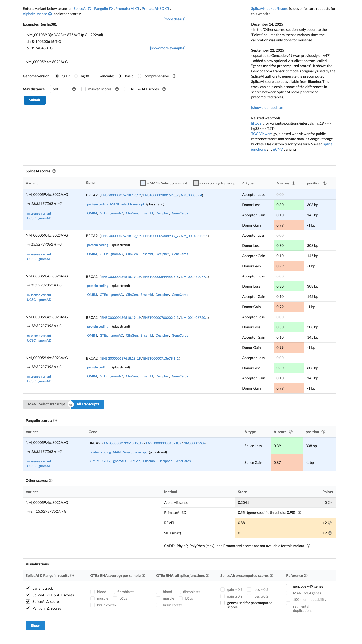Check the gencode v49 genes checkbox
362x644 pixels.
click(288, 587)
